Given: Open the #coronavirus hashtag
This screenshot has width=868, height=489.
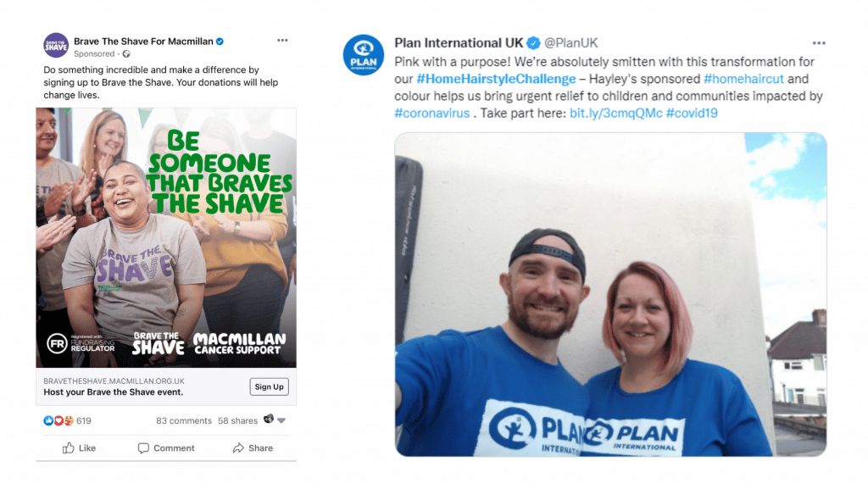Looking at the screenshot, I should point(431,114).
